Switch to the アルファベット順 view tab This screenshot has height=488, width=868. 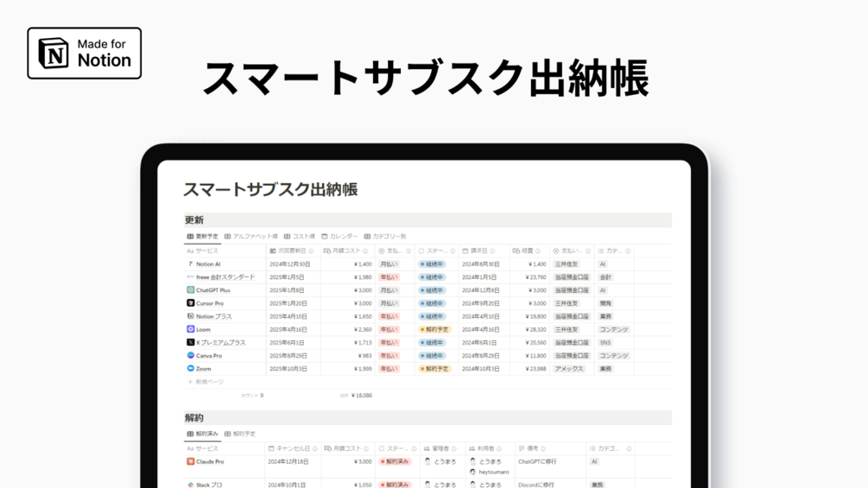pos(250,237)
